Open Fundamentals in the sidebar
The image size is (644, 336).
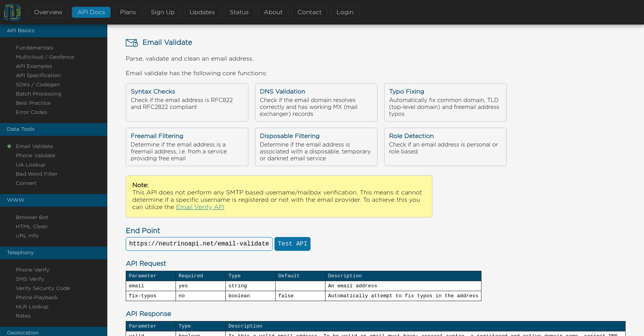34,48
